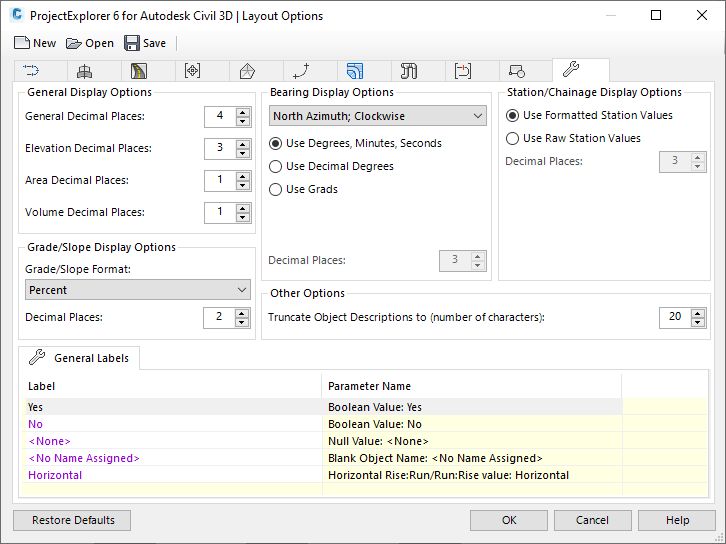The height and width of the screenshot is (544, 726).
Task: Increase truncate description character count
Action: 698,313
